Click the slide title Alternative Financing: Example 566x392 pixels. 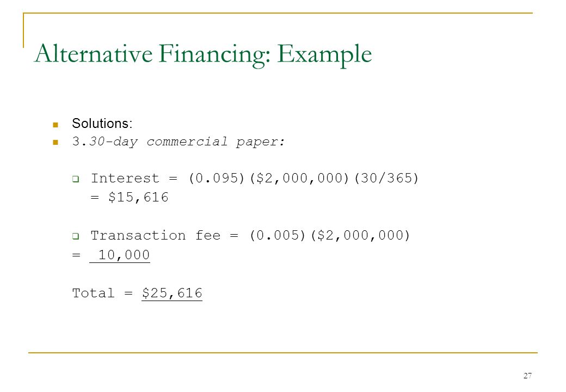(x=203, y=54)
